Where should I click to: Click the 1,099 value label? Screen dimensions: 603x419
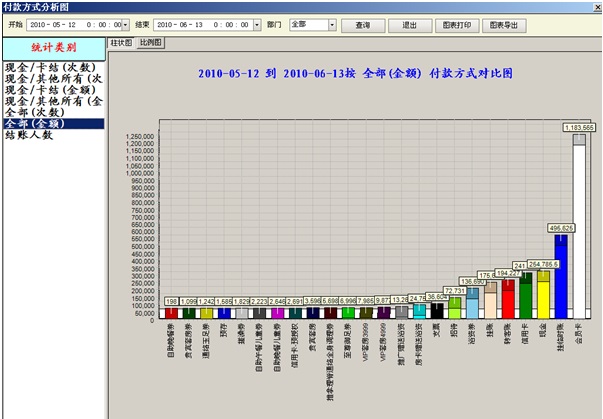pyautogui.click(x=189, y=301)
